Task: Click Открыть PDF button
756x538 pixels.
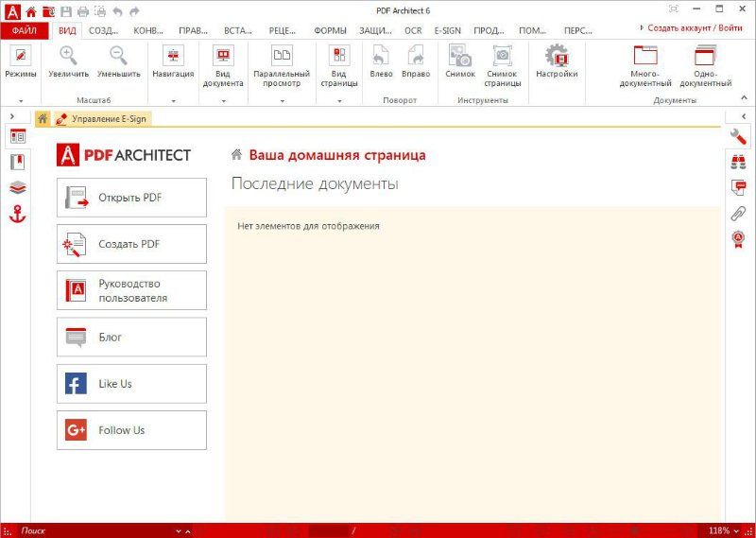Action: coord(131,198)
